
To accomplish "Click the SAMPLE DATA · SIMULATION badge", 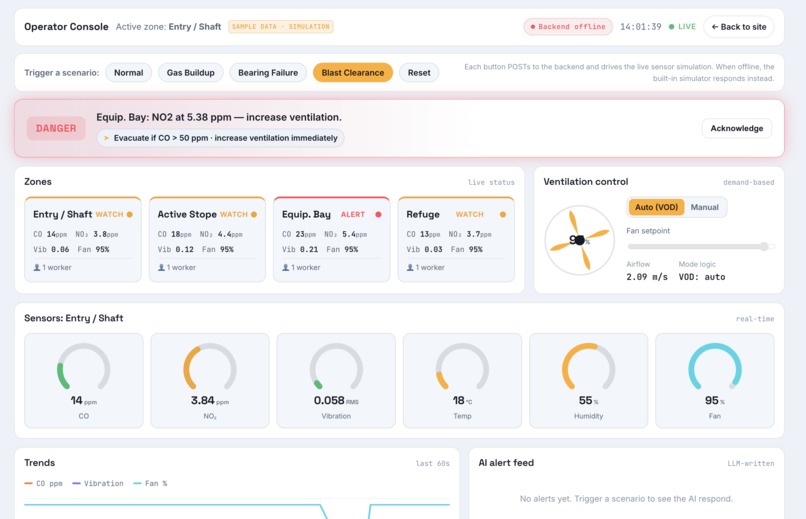I will (281, 27).
